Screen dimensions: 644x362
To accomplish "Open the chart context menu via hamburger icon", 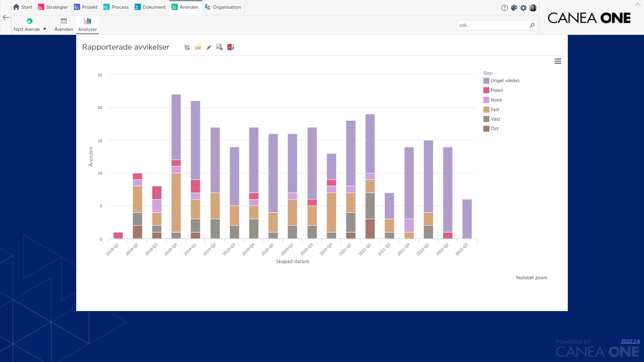I will coord(558,61).
